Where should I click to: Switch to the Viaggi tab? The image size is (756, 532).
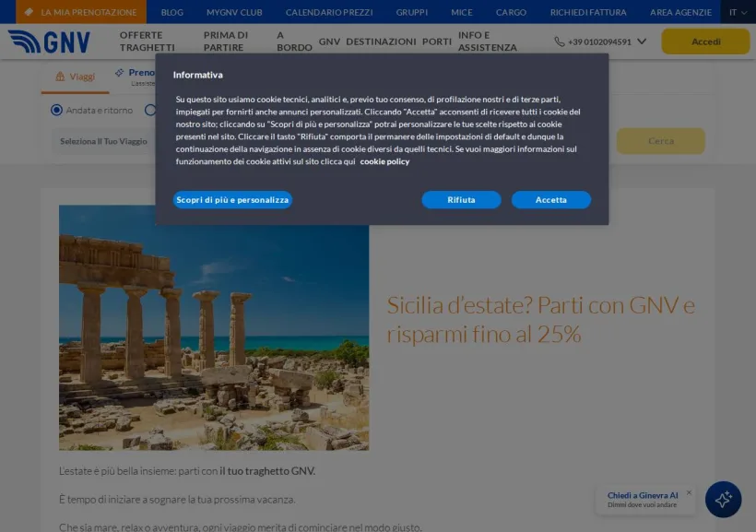pos(76,77)
